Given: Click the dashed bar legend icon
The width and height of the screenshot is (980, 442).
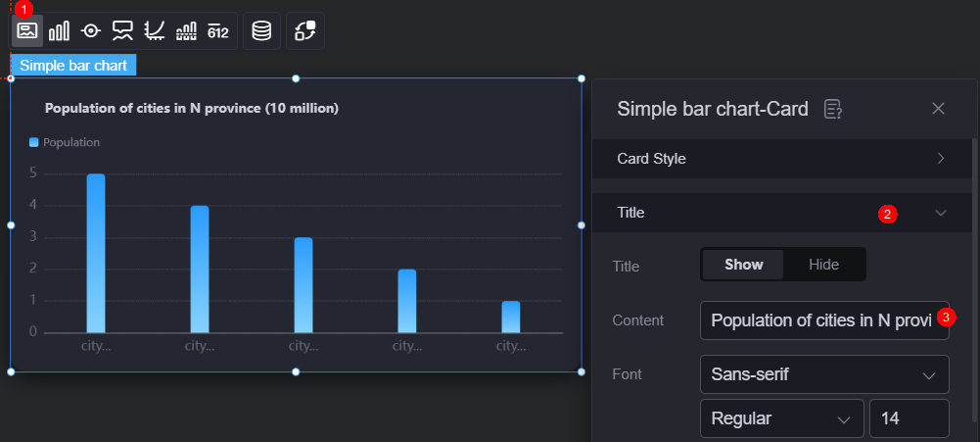Looking at the screenshot, I should [186, 30].
